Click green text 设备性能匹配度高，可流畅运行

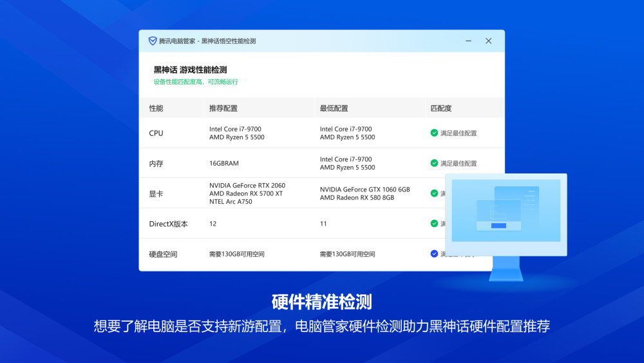point(196,82)
